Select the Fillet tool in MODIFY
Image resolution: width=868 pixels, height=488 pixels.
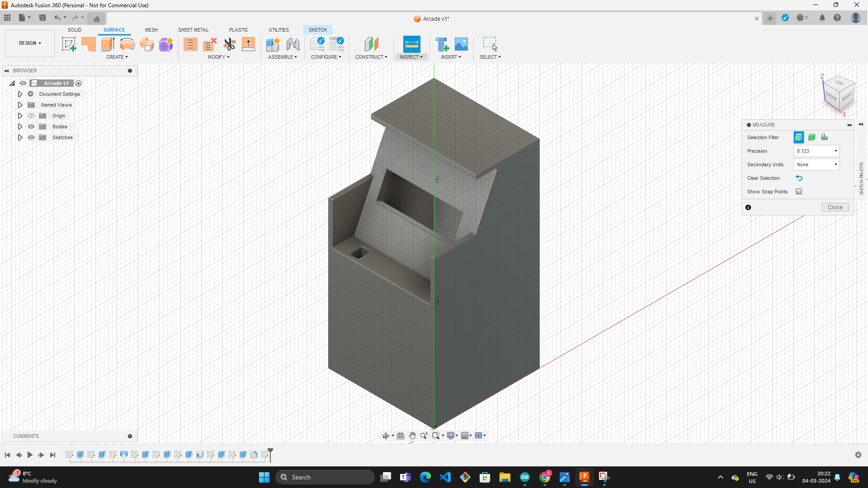[218, 56]
